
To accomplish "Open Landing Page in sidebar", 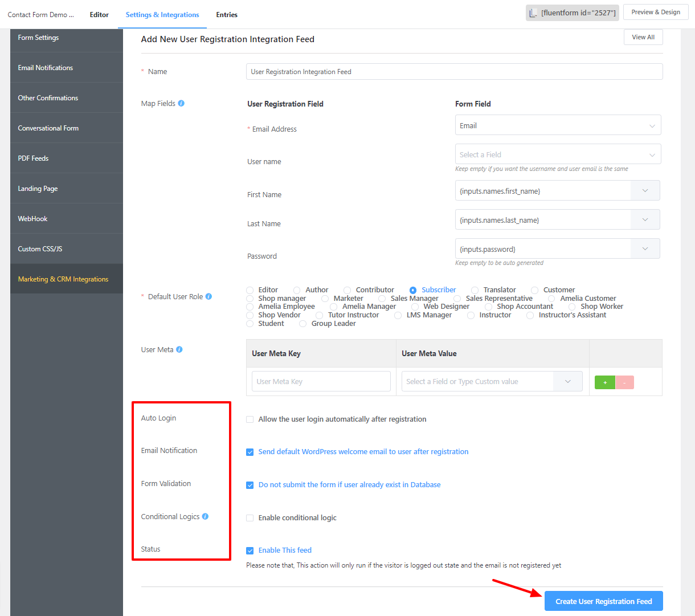I will [x=67, y=189].
